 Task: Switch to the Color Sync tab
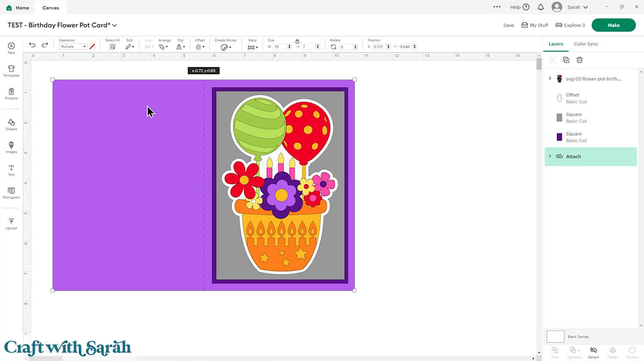click(x=586, y=44)
